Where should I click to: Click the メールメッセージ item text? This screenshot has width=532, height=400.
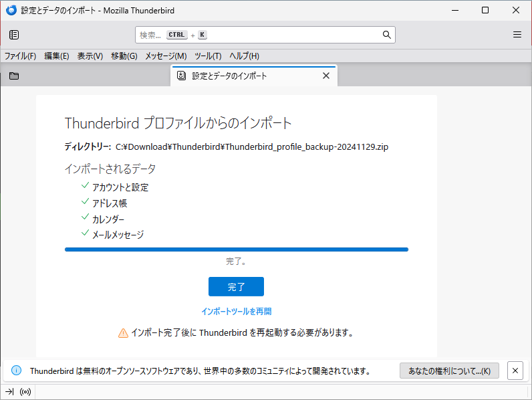coord(118,235)
